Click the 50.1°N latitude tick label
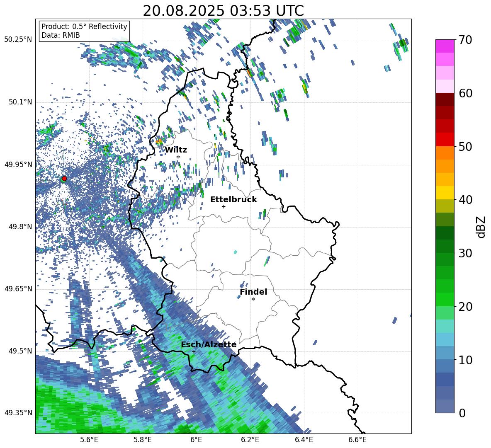The width and height of the screenshot is (491, 448). [20, 102]
